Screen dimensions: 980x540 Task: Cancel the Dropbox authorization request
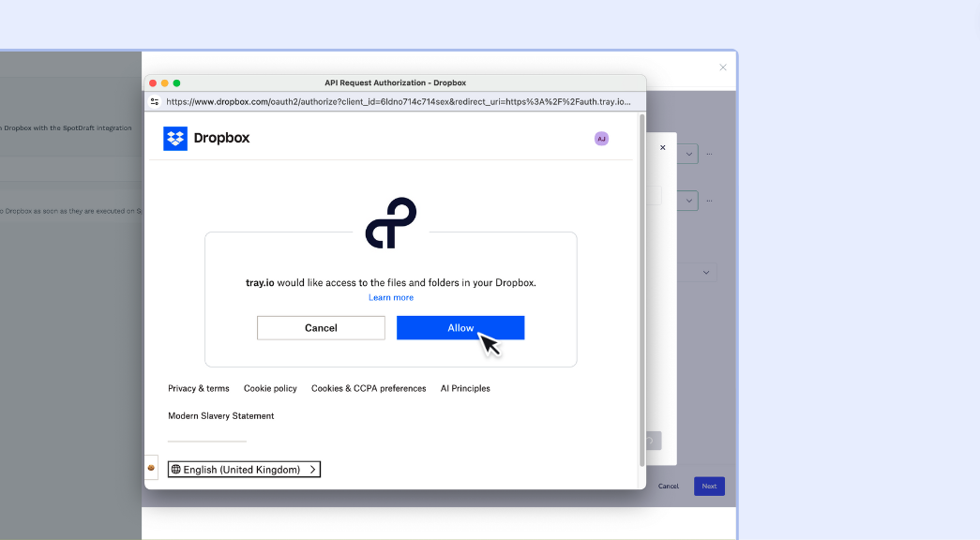[321, 328]
